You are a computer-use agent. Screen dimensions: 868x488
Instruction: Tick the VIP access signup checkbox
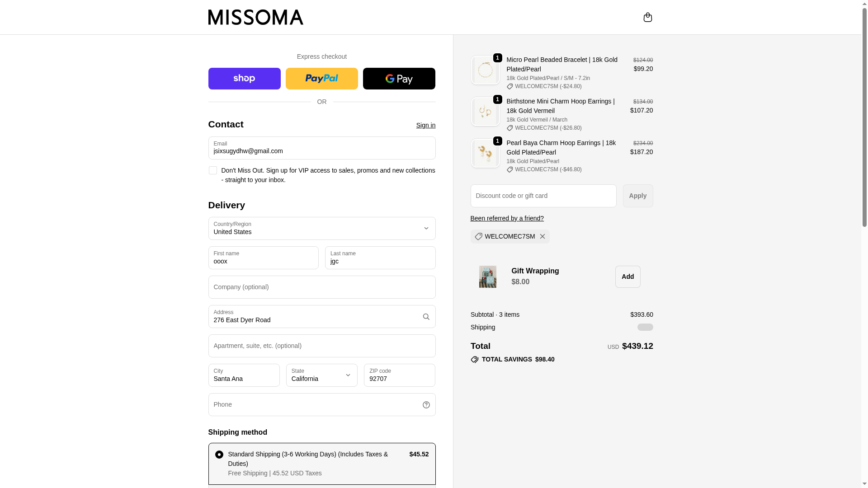(x=212, y=170)
